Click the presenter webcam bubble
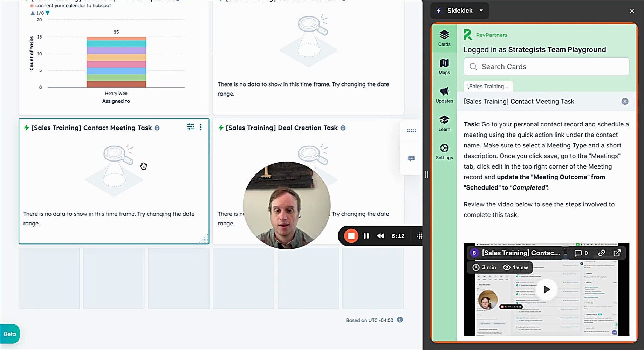 287,205
